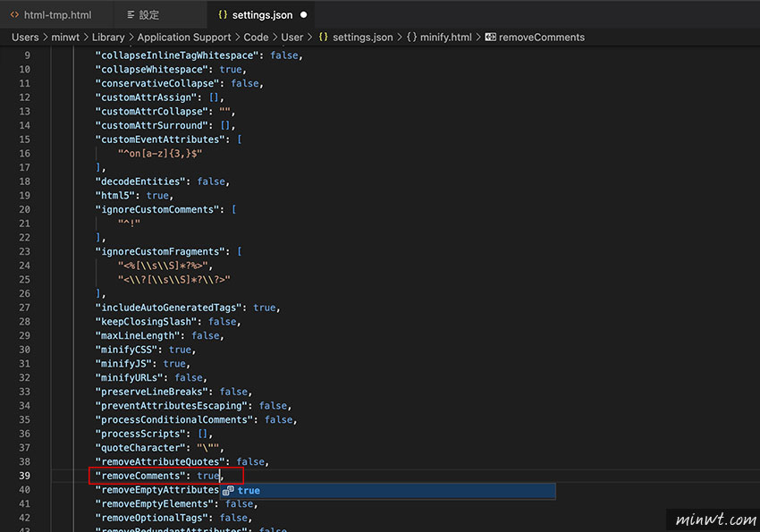Click the true value of "html5"
The width and height of the screenshot is (760, 532).
point(157,196)
